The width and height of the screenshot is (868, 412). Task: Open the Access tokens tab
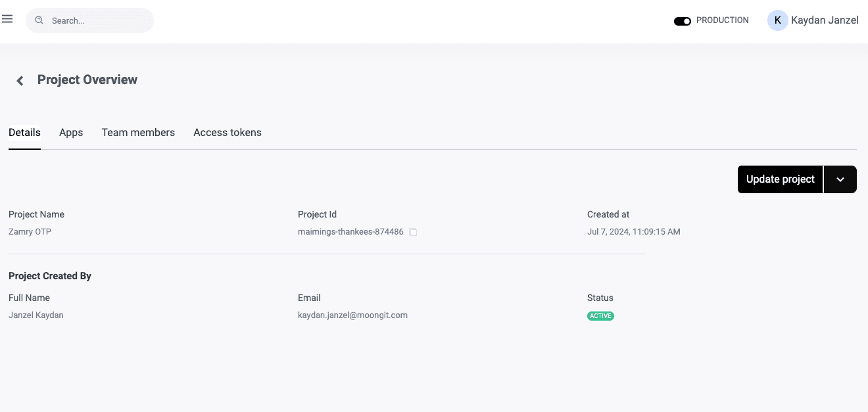click(x=228, y=133)
